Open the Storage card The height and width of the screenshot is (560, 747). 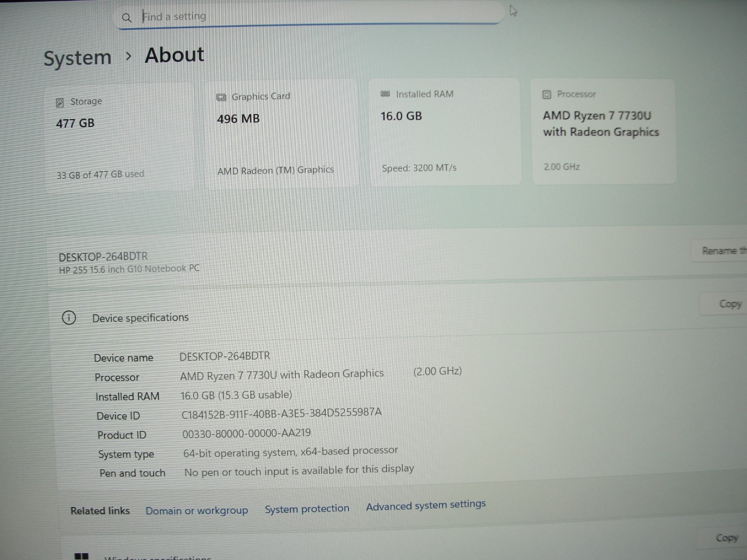coord(120,137)
